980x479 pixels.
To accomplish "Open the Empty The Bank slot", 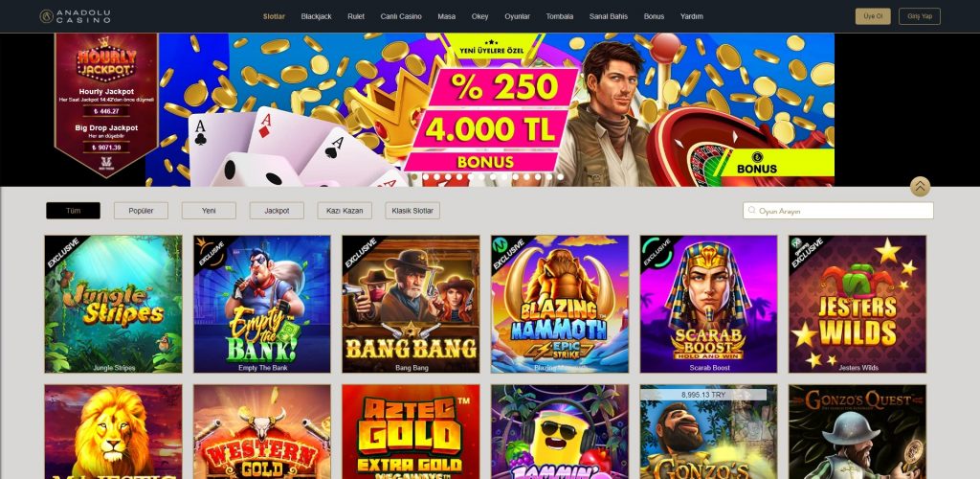I will [262, 304].
